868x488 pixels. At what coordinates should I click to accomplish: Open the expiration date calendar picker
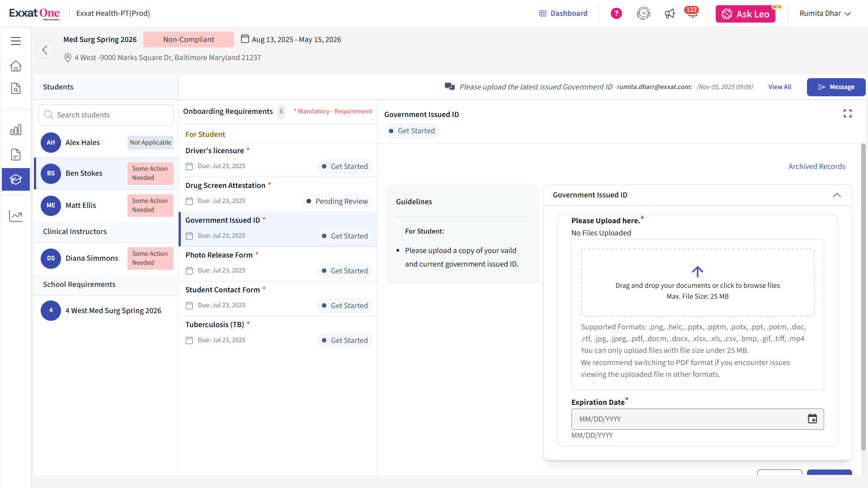[812, 419]
